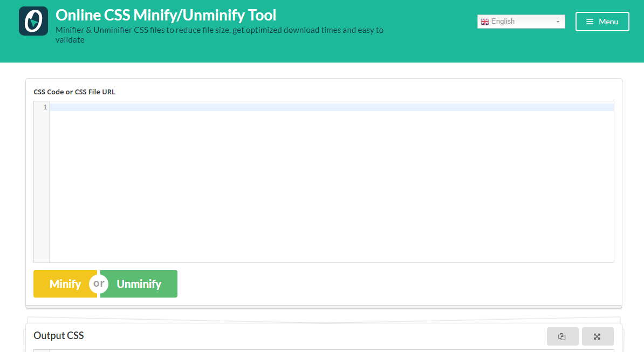
Task: Click the blank gutter below line 1
Action: click(x=42, y=187)
